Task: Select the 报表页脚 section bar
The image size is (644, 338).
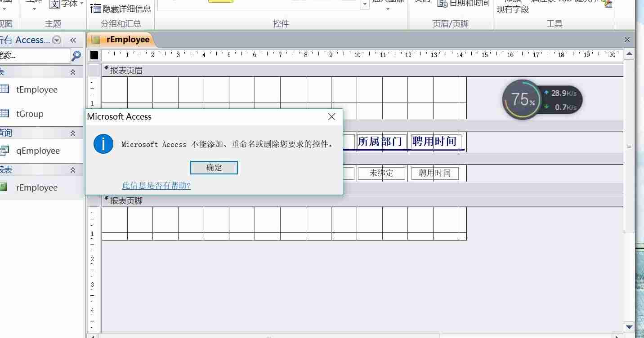Action: [x=362, y=201]
